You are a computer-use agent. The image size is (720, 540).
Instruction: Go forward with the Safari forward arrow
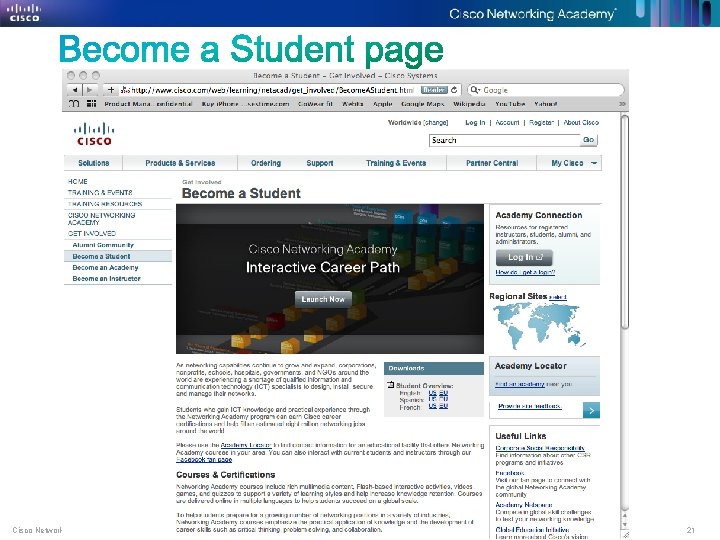point(90,90)
